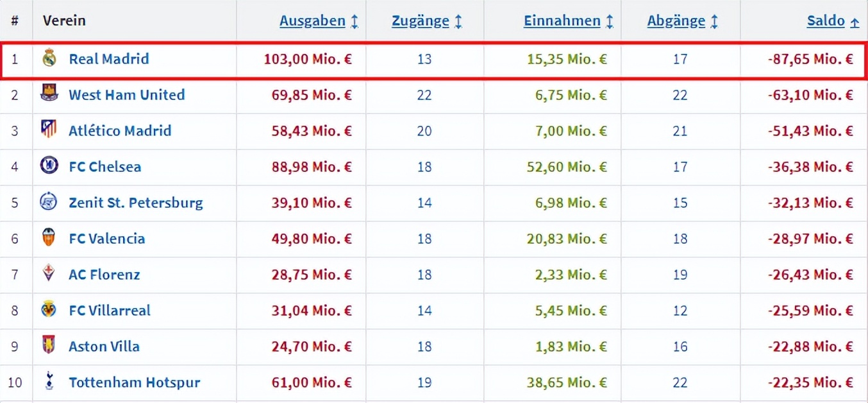Click the FC Valencia crest icon
868x403 pixels.
point(49,238)
